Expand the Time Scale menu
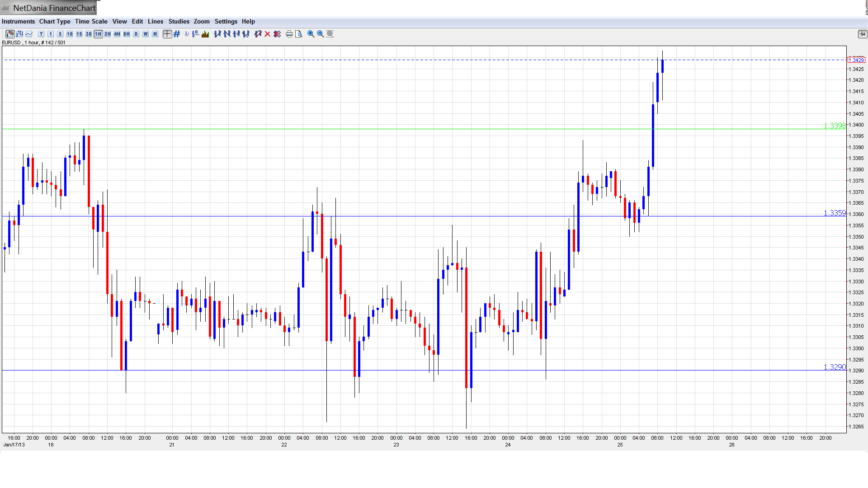Image resolution: width=868 pixels, height=488 pixels. click(x=91, y=21)
